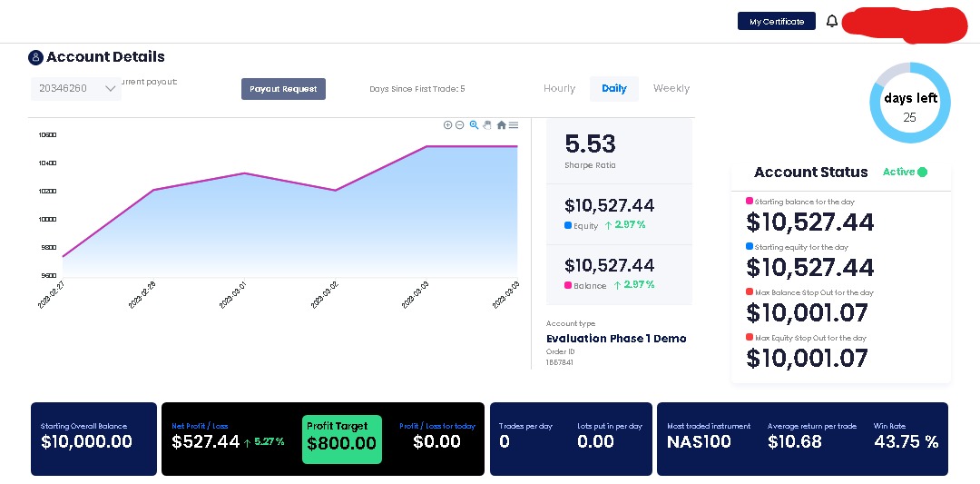Click the Starting Overall Balance card
Viewport: 980px width, 484px height.
tap(93, 439)
